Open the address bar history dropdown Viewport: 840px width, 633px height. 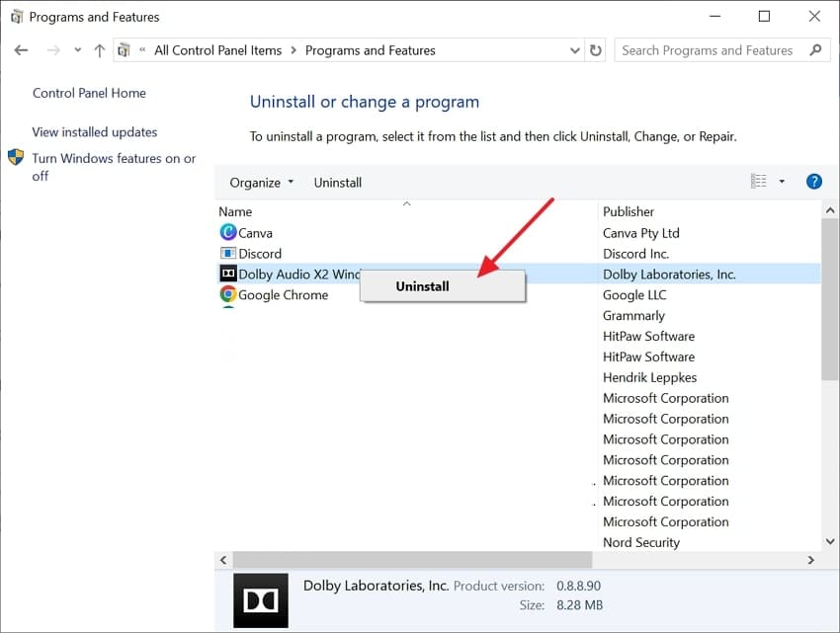[x=575, y=50]
